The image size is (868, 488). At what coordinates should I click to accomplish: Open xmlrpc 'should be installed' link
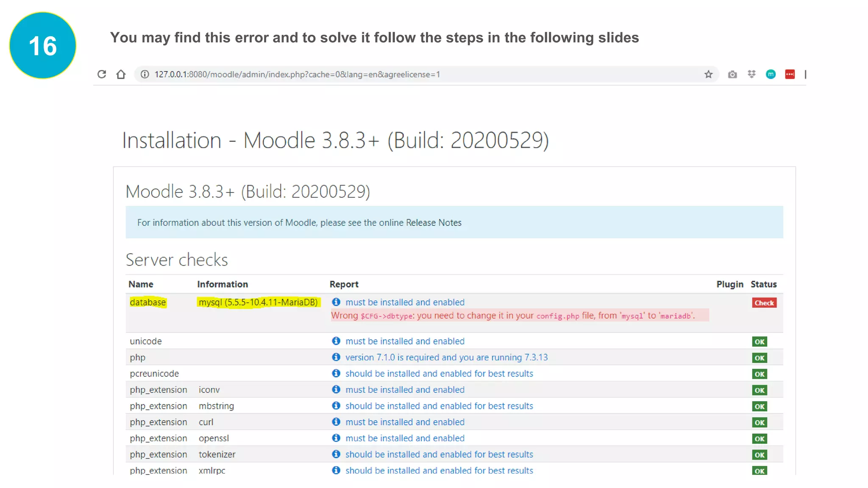pos(439,470)
